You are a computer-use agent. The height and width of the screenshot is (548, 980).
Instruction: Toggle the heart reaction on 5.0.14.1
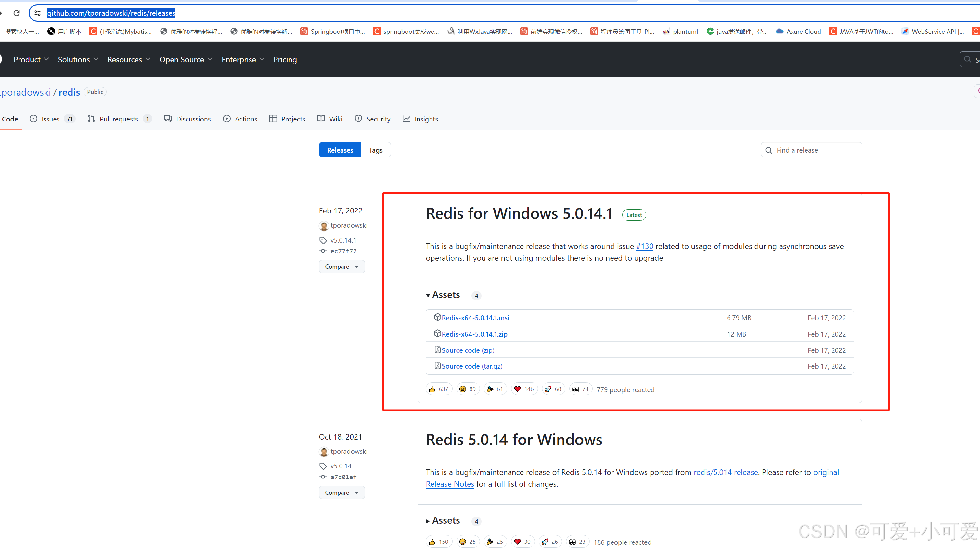[x=523, y=389]
